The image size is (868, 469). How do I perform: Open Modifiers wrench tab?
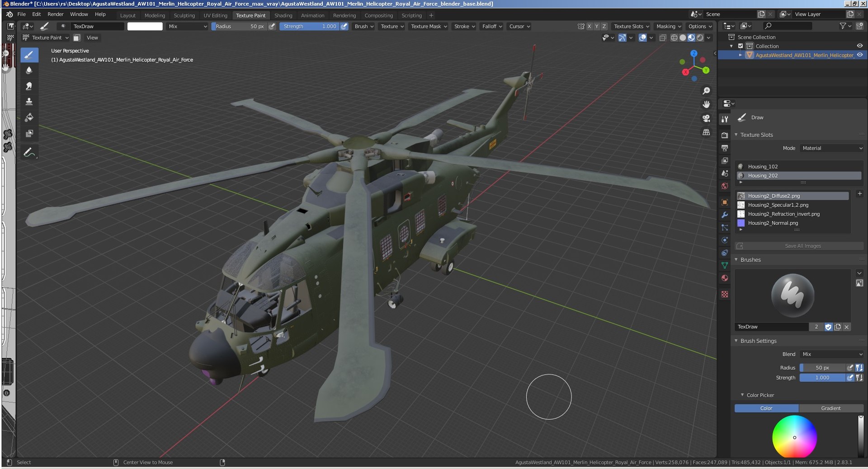point(725,215)
